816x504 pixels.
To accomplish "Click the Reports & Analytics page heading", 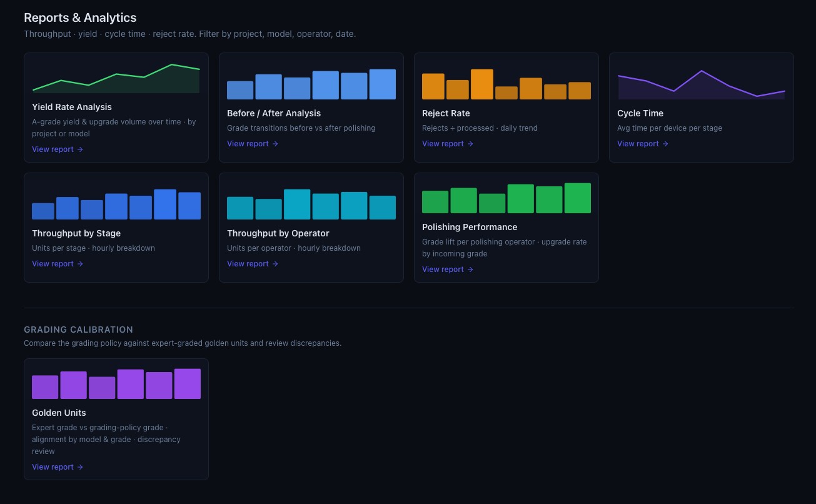I will tap(80, 18).
